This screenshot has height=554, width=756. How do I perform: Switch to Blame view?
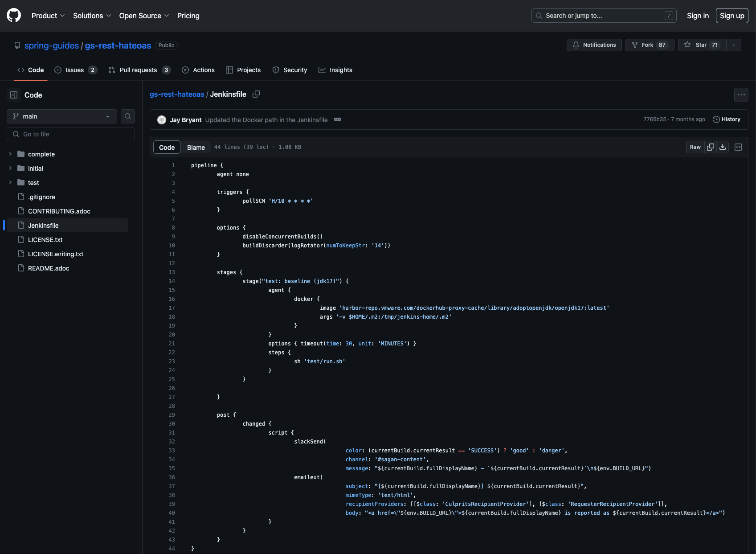(196, 147)
